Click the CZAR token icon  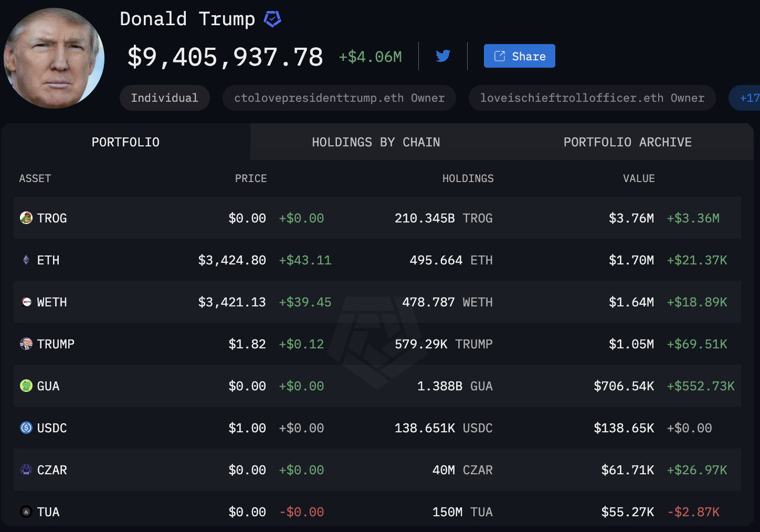coord(26,470)
